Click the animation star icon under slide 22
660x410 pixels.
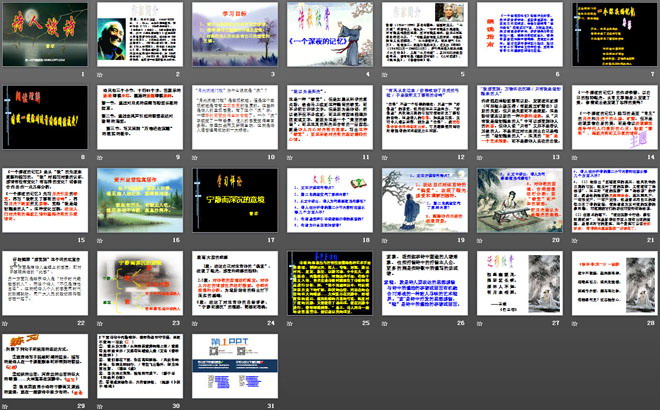(x=5, y=323)
